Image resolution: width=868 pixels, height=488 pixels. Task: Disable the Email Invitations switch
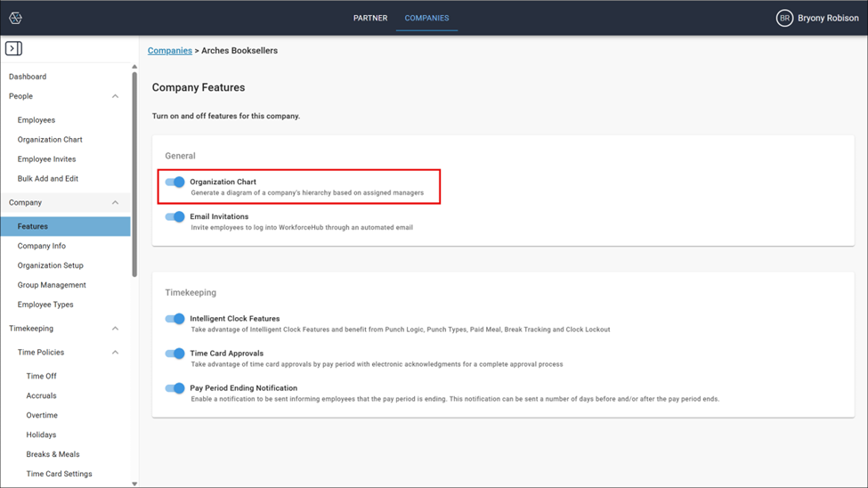coord(174,217)
